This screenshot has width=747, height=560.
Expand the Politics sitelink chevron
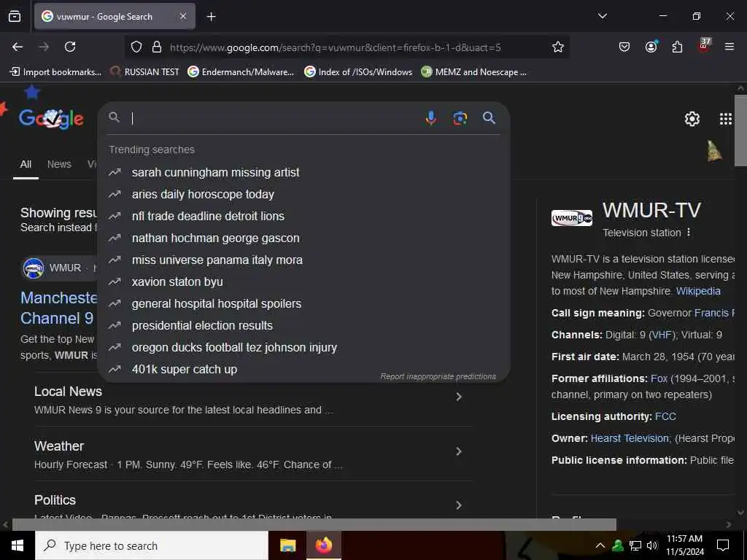458,505
